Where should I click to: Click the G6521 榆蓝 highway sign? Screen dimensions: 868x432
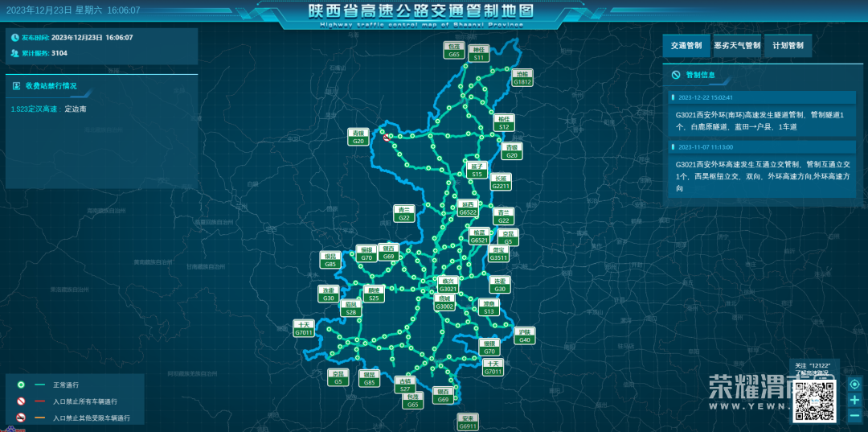pos(479,236)
